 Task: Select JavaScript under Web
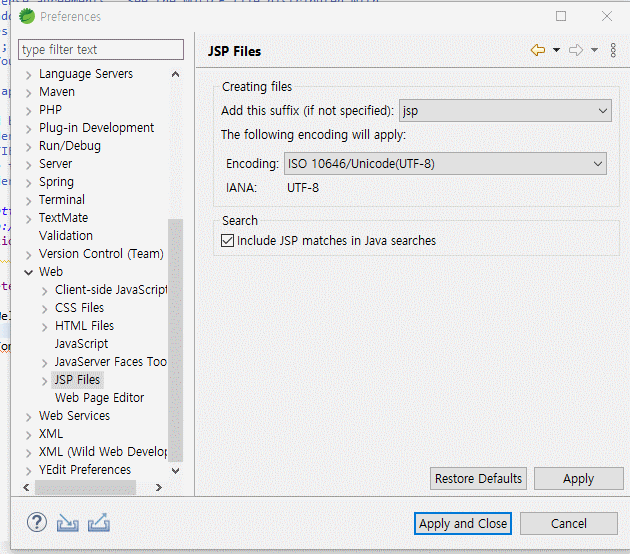82,344
